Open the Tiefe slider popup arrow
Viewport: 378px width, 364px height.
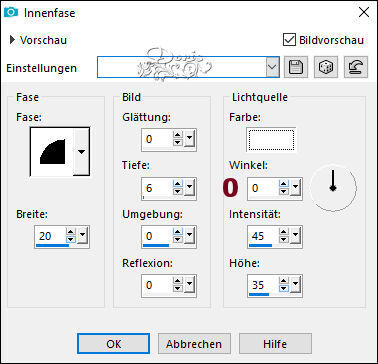click(x=189, y=188)
